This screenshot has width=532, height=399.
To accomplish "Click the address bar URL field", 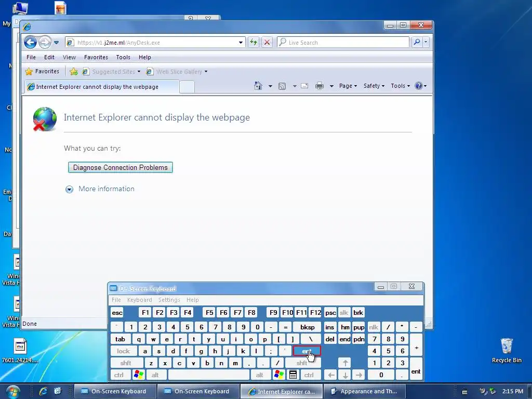I will (155, 43).
